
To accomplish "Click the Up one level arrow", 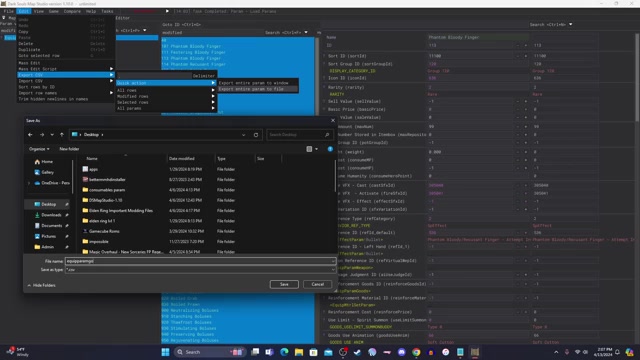I will [x=62, y=135].
